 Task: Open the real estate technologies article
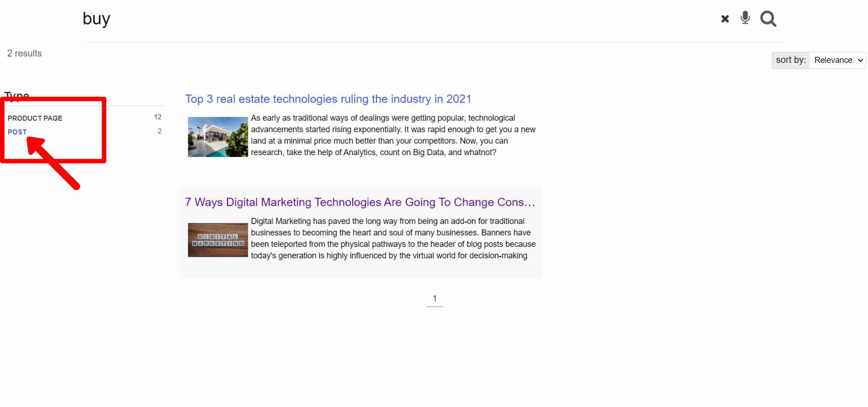coord(328,99)
